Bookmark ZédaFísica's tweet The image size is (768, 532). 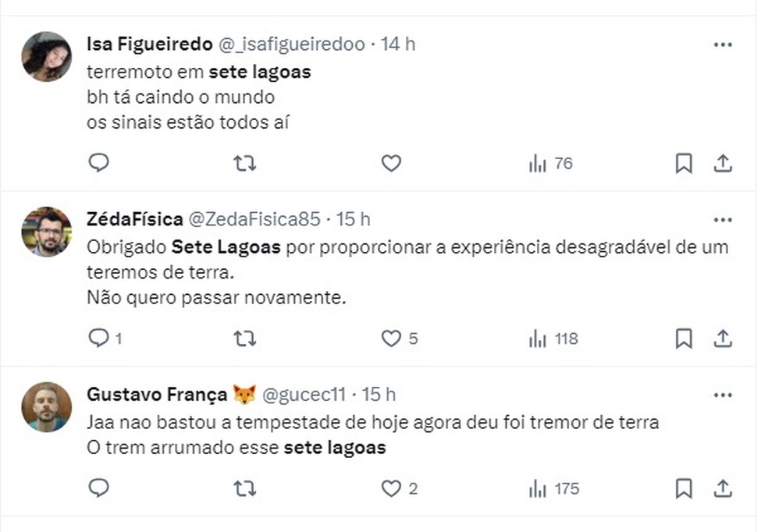pyautogui.click(x=683, y=338)
